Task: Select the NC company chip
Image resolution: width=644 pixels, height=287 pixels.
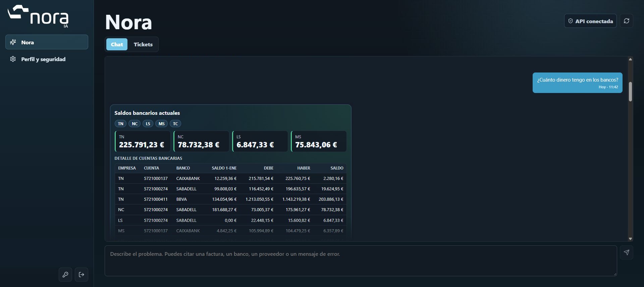Action: pyautogui.click(x=135, y=124)
